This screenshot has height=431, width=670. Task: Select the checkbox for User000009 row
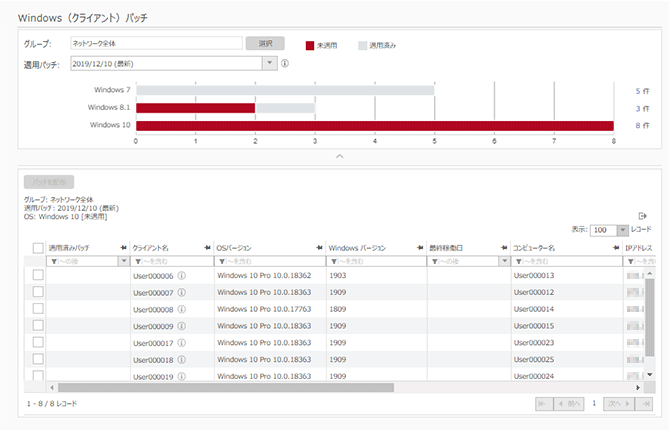(x=38, y=325)
